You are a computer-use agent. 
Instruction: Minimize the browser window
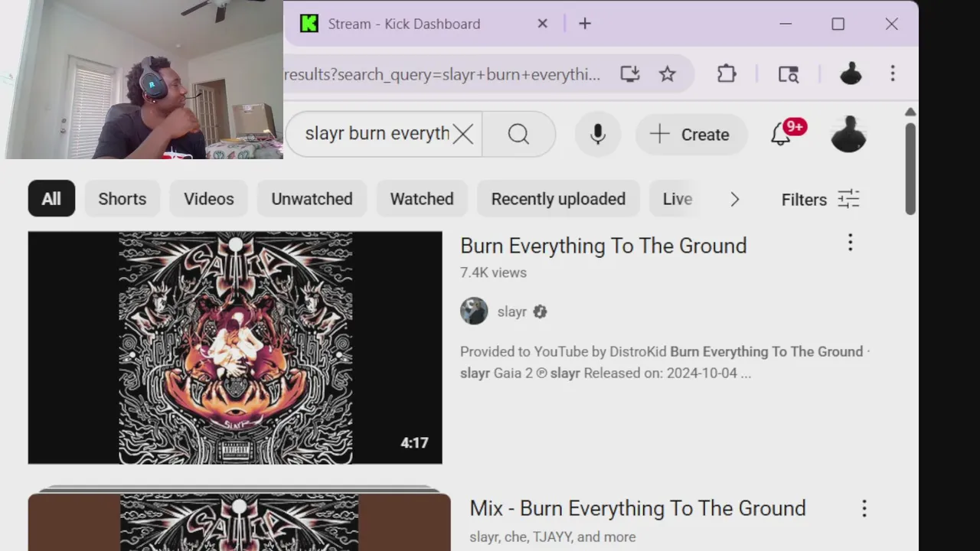coord(786,24)
